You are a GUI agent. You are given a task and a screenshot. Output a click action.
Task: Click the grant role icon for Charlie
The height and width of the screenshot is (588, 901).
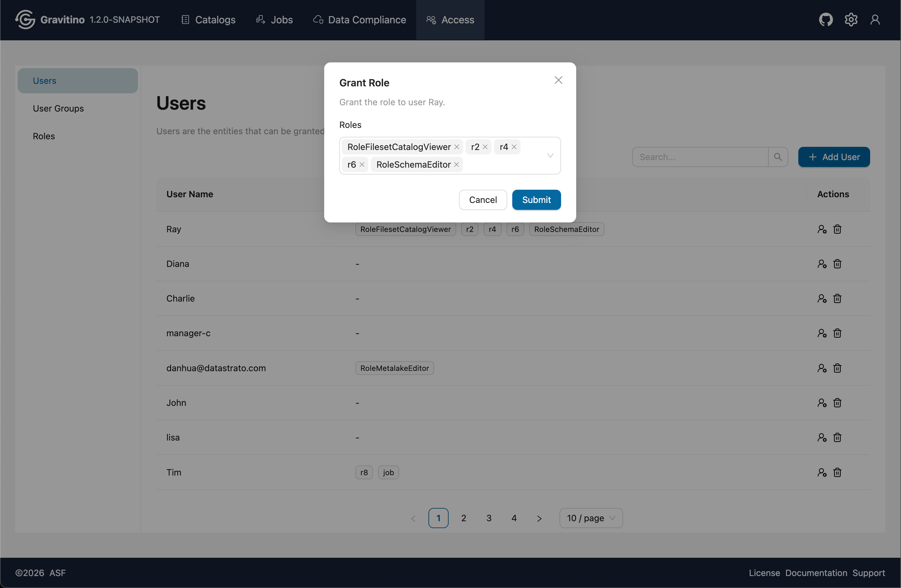point(822,298)
